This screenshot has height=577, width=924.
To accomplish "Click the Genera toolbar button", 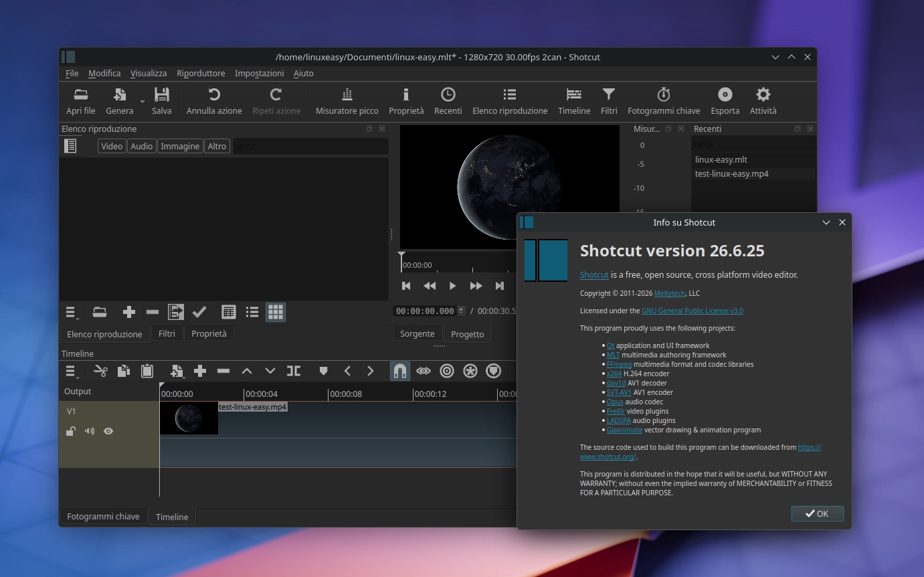I will (x=119, y=101).
